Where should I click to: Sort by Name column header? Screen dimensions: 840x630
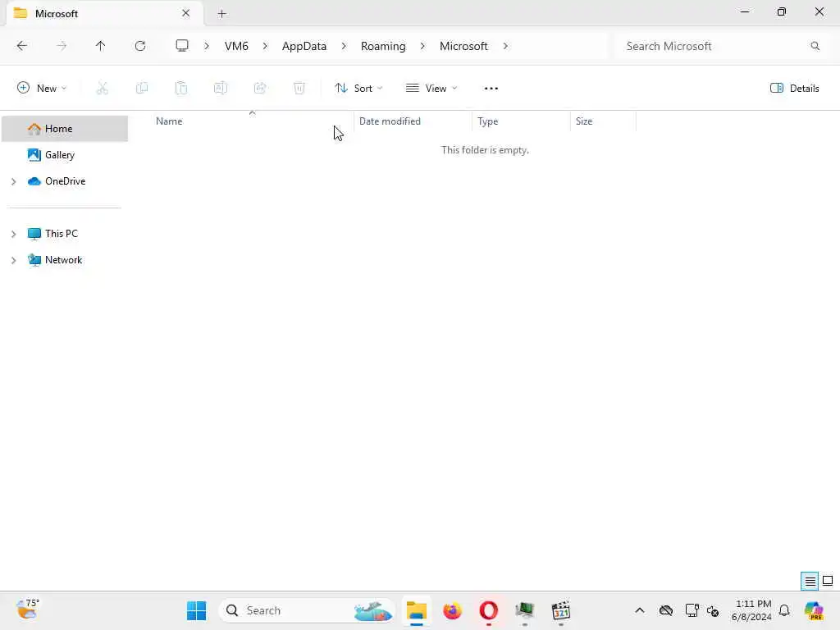click(169, 121)
